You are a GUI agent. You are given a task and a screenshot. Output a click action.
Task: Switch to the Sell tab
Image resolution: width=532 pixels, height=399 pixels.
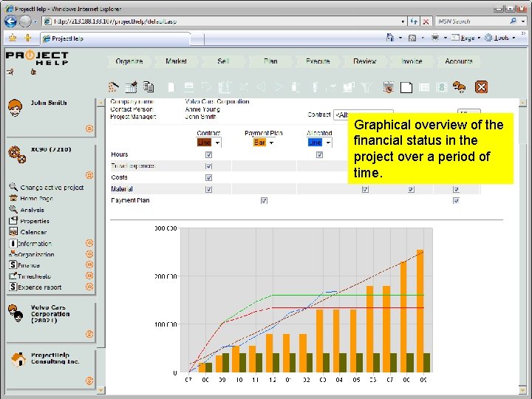(223, 61)
